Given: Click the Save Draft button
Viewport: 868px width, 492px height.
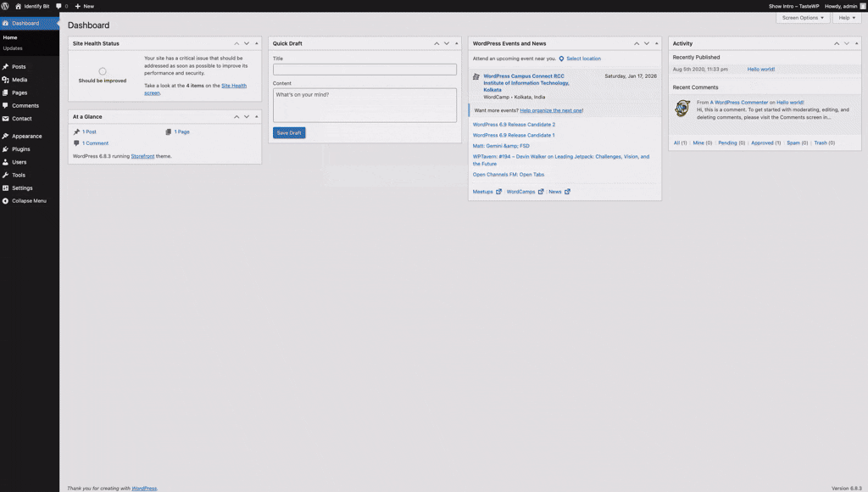Looking at the screenshot, I should tap(289, 132).
